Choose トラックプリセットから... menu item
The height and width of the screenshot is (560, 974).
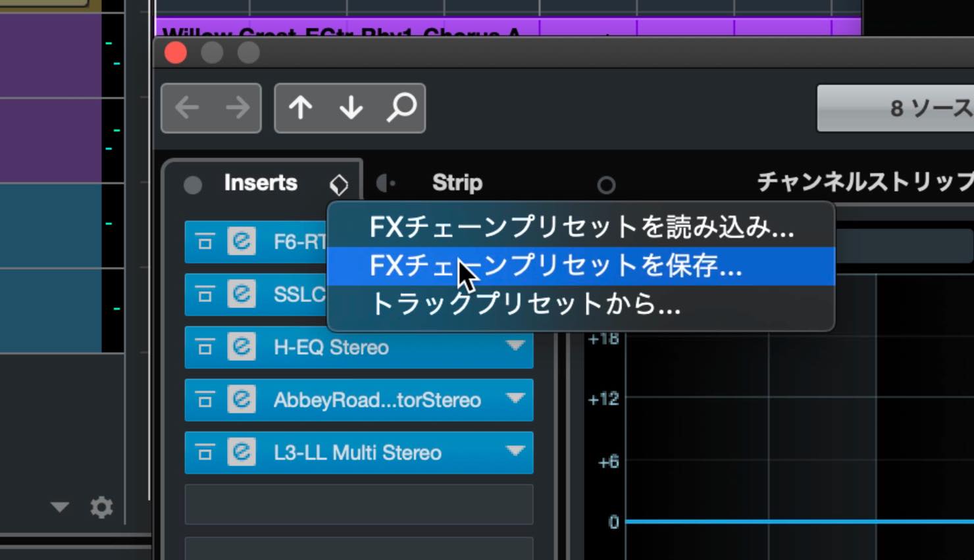581,304
